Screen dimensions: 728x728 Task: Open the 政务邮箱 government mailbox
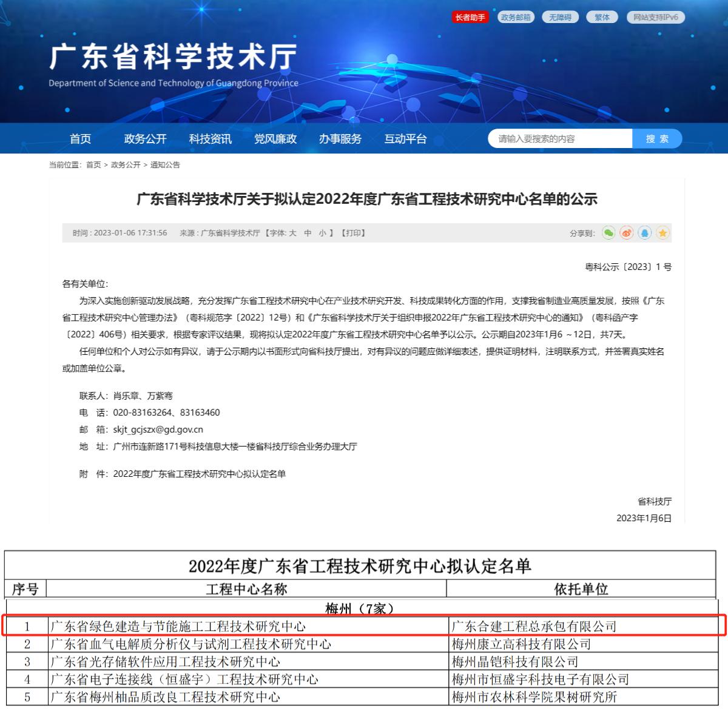(516, 17)
